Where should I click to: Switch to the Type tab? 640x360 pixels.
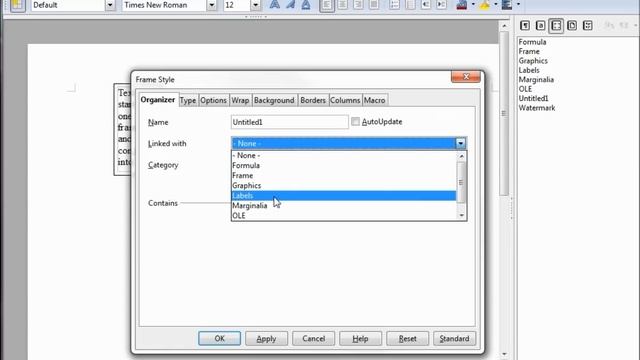point(188,100)
